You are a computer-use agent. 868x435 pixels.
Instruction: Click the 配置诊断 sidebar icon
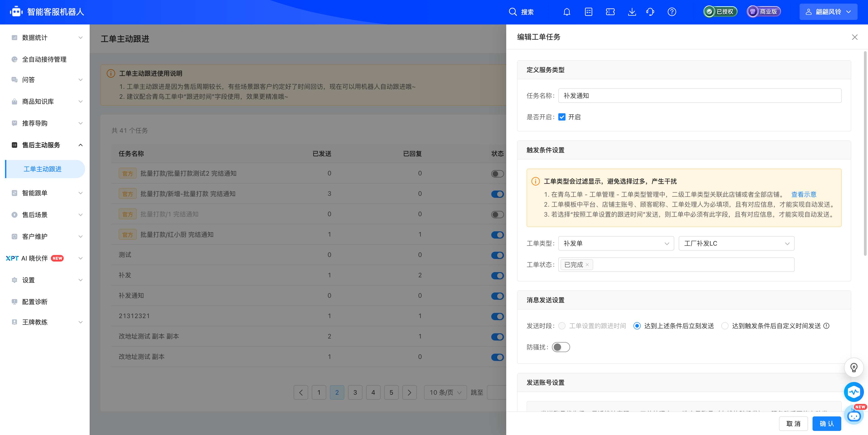(14, 302)
